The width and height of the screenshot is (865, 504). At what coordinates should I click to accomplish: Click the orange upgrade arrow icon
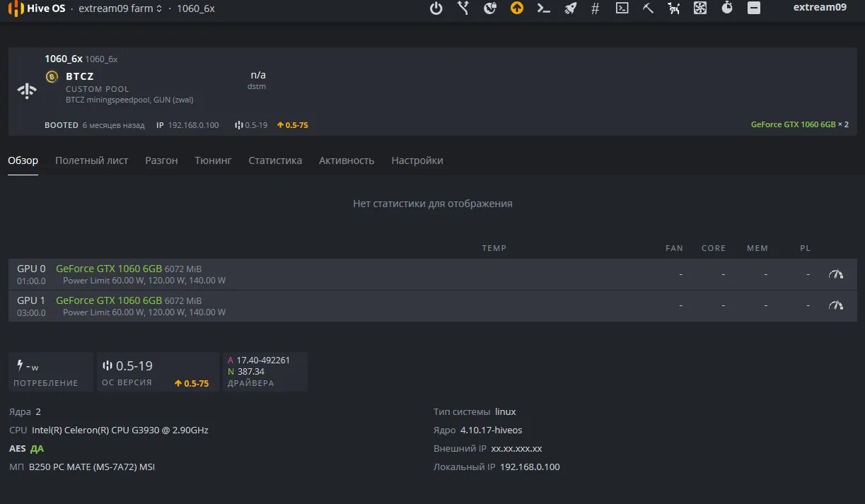pos(517,8)
